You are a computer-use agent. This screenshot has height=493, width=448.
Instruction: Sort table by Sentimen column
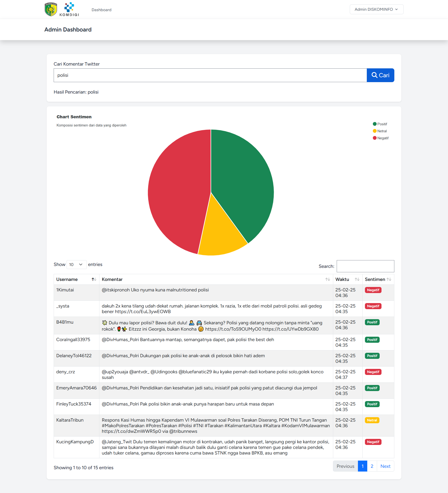tap(378, 279)
